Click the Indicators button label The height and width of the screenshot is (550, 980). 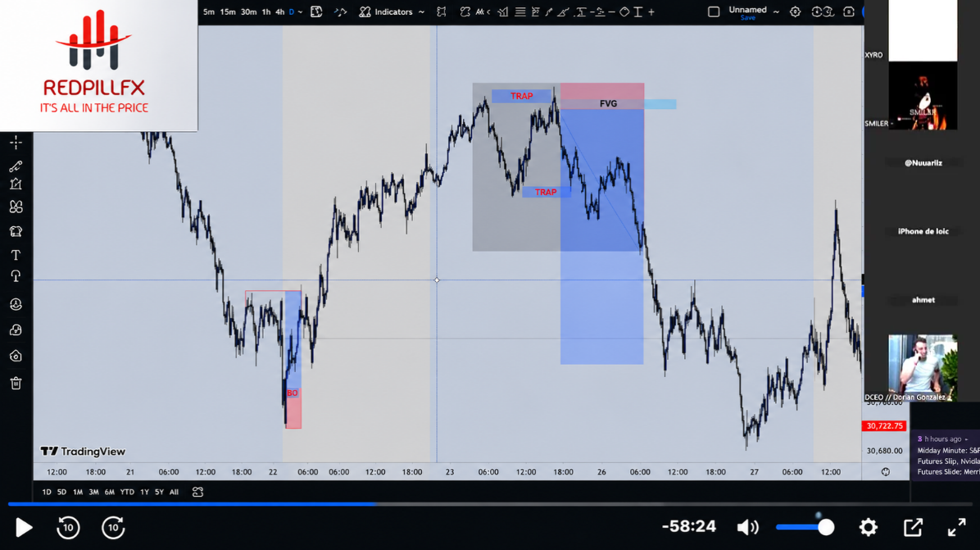394,11
